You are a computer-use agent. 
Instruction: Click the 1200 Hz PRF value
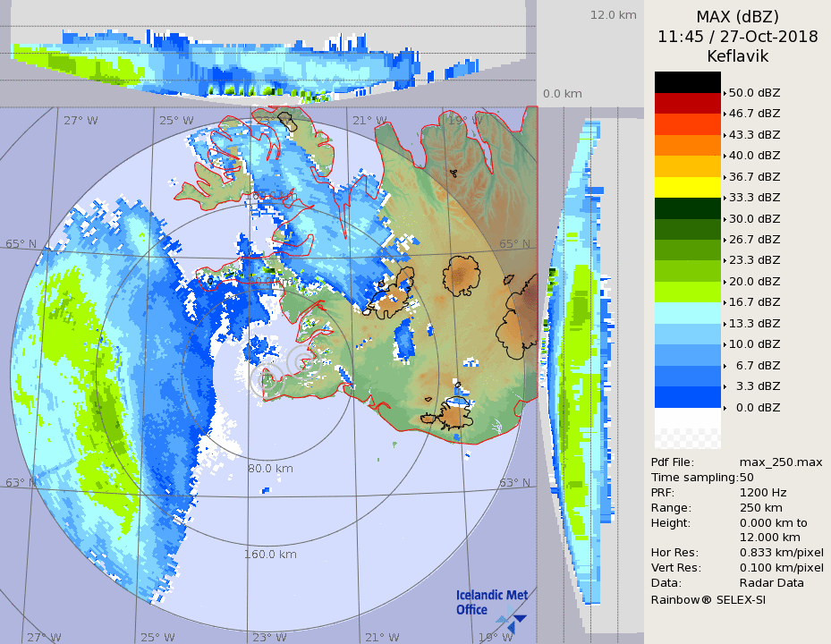pos(763,492)
